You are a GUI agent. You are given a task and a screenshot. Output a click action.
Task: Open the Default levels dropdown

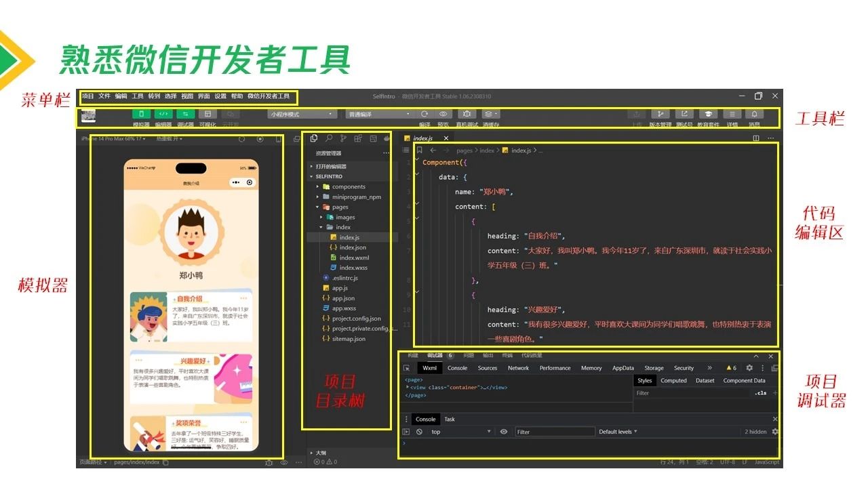[618, 432]
